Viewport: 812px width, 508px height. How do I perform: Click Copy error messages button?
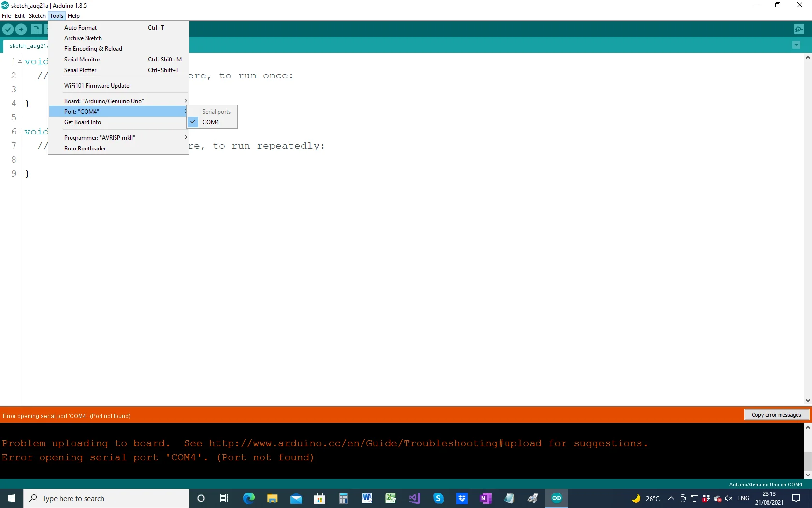pyautogui.click(x=776, y=415)
